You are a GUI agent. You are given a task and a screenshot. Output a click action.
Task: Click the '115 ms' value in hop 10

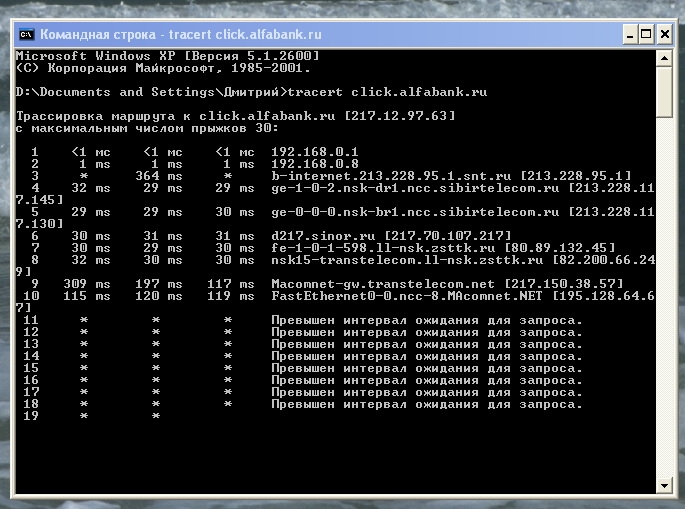(x=87, y=296)
